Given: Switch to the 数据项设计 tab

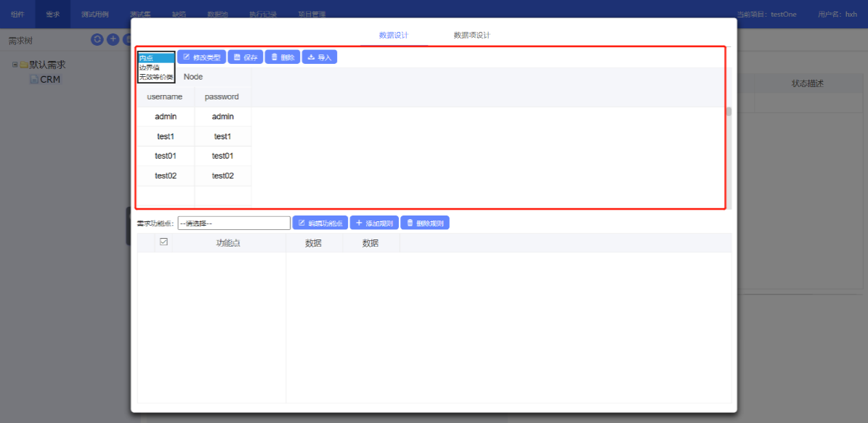Looking at the screenshot, I should pos(472,36).
